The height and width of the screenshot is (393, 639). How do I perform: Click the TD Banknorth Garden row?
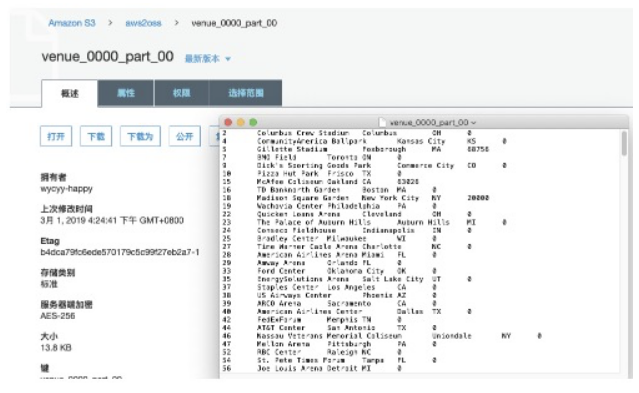click(330, 190)
